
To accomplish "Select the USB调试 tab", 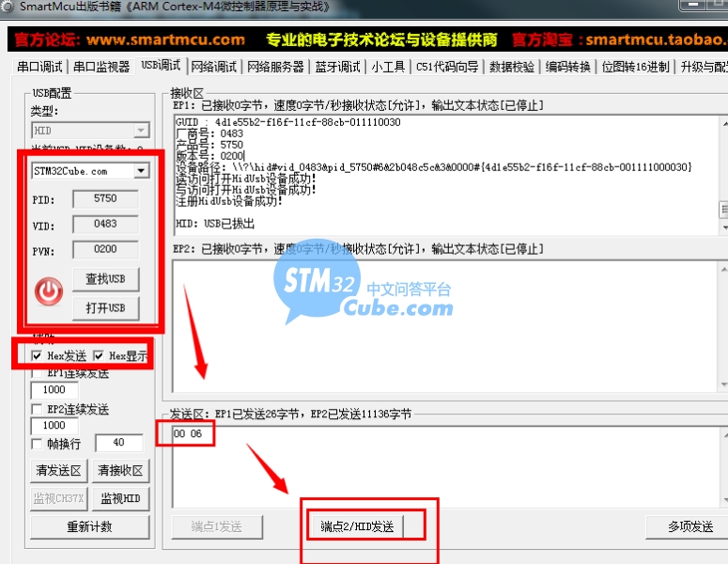I will [x=161, y=66].
